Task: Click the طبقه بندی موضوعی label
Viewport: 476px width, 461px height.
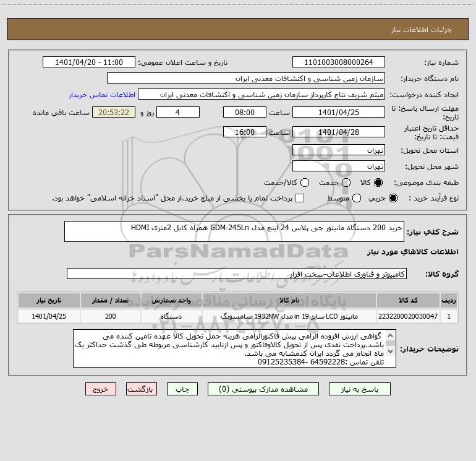Action: 426,183
